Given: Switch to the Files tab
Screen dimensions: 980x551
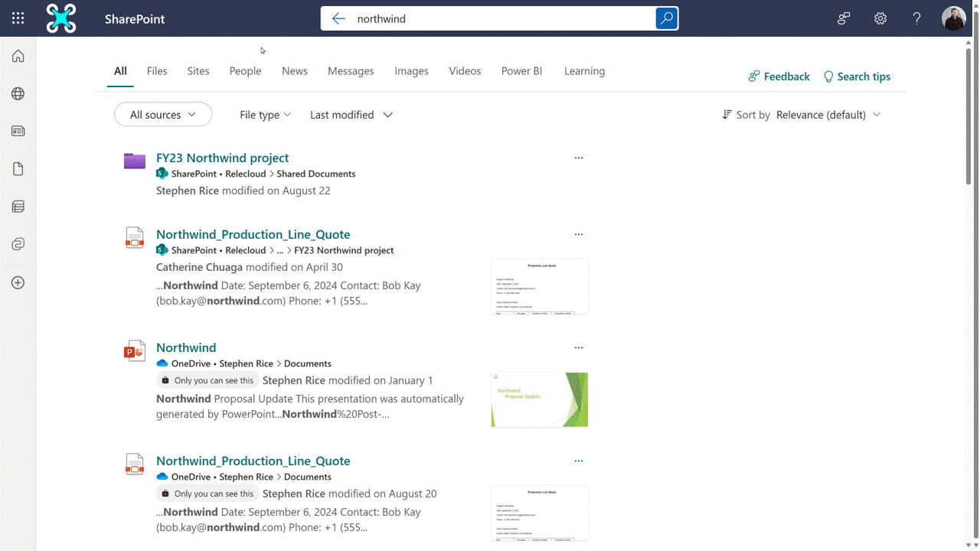Looking at the screenshot, I should point(157,71).
